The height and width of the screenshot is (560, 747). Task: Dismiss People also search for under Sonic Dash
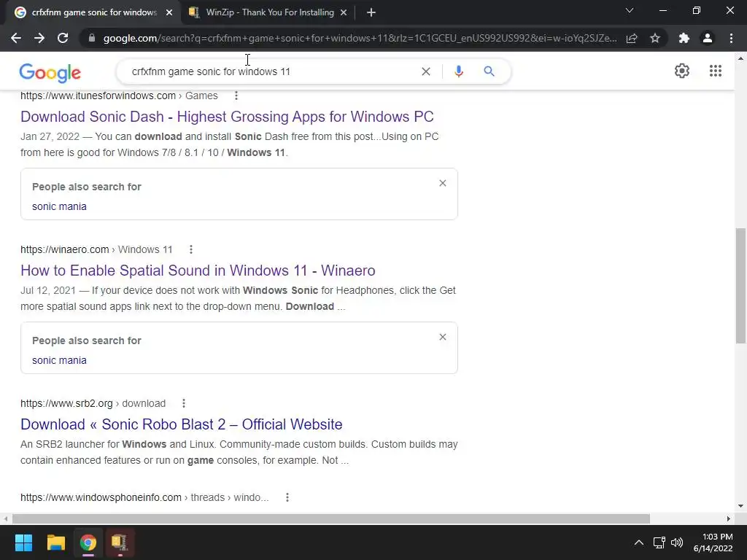[x=443, y=183]
